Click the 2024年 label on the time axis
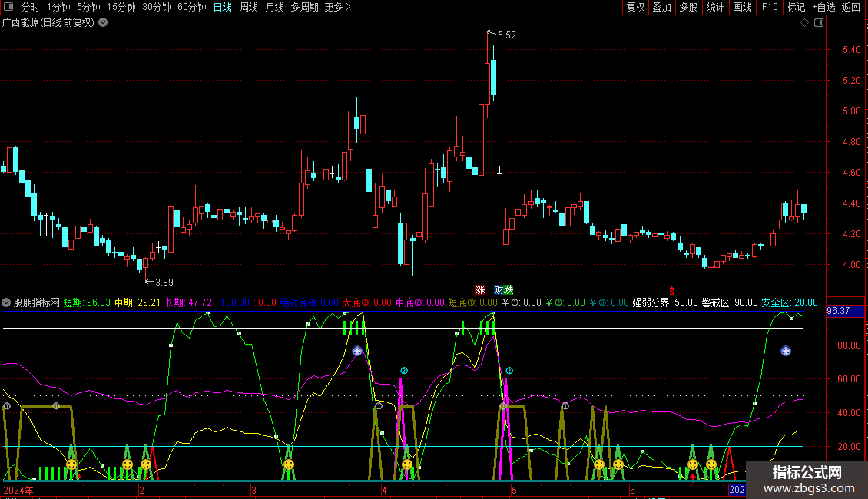The height and width of the screenshot is (499, 868). (18, 490)
